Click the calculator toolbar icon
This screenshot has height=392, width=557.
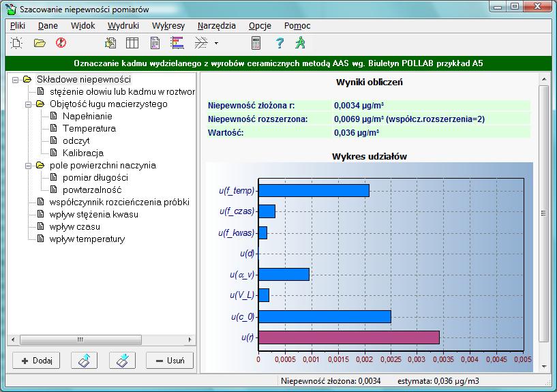[256, 43]
